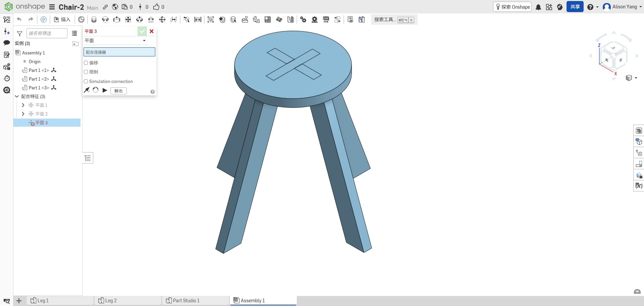This screenshot has width=644, height=306.
Task: Select the Pin slot mate tool
Action: pyautogui.click(x=151, y=19)
